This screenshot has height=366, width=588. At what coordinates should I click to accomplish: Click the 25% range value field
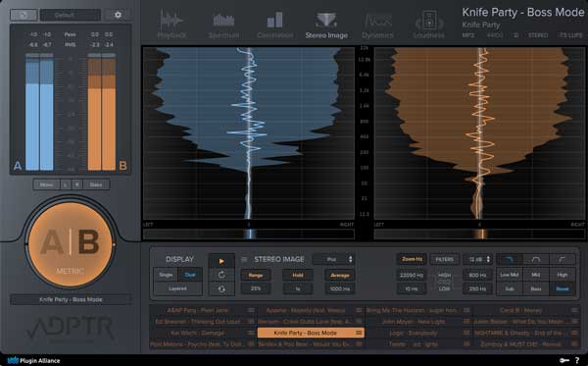point(256,288)
